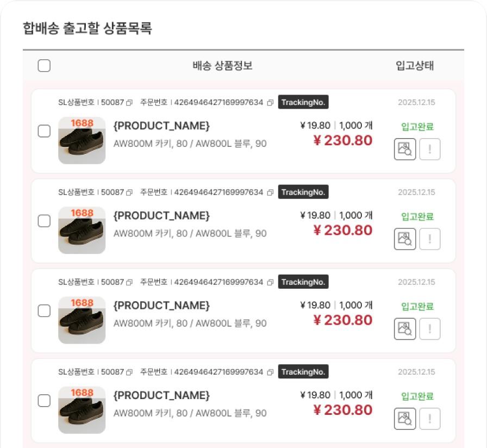This screenshot has width=487, height=448.
Task: Select the fourth product row's checkbox
Action: (x=44, y=401)
